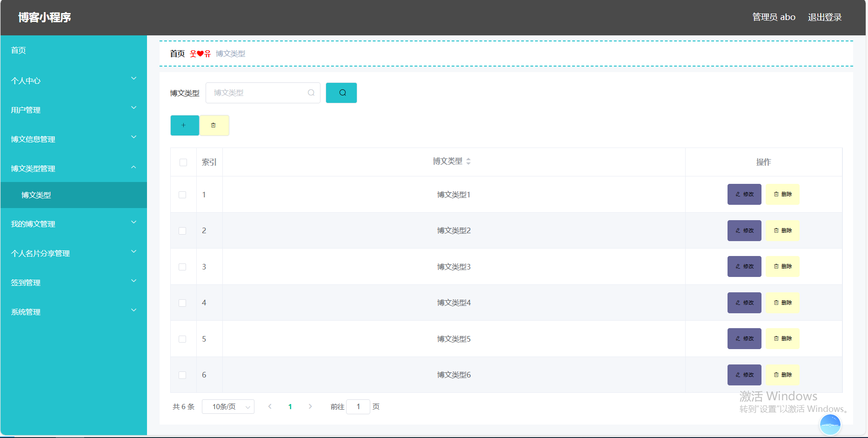Check the checkbox for row 5

182,339
